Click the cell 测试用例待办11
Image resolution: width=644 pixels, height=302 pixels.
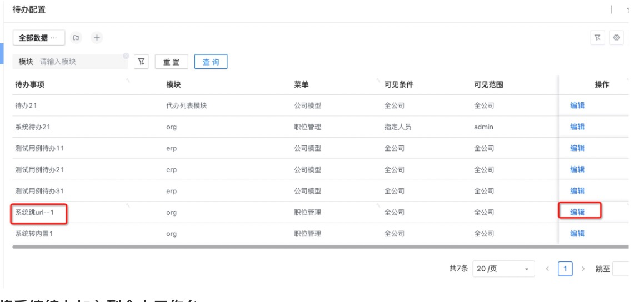pos(39,148)
